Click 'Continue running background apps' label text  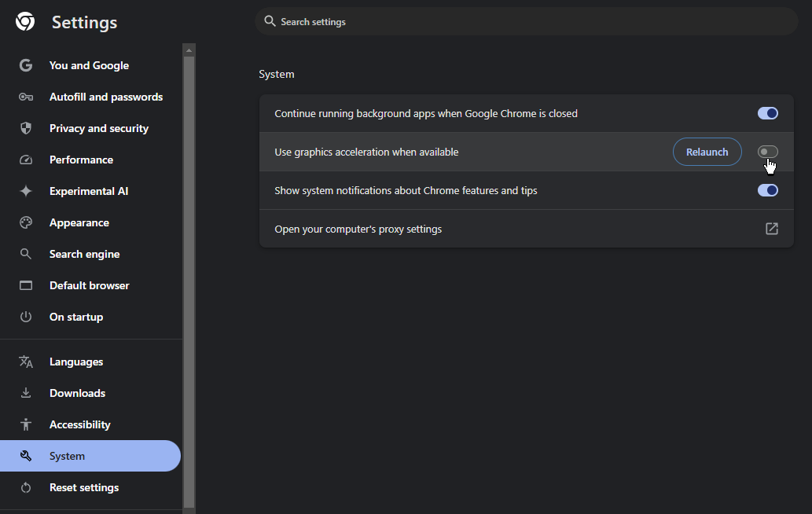click(x=426, y=113)
